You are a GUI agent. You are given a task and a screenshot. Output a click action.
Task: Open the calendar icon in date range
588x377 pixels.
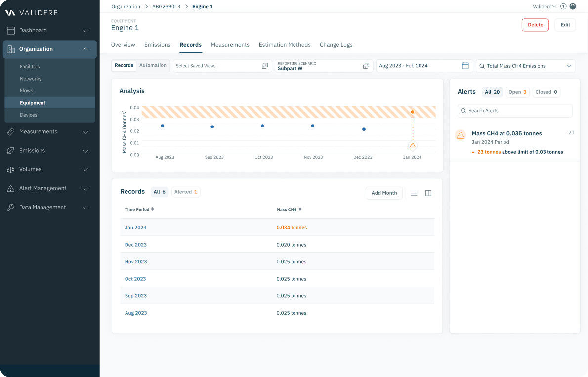point(465,66)
